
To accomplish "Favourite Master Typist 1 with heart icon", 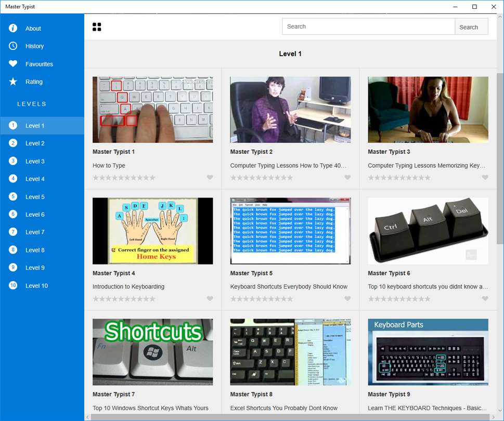I will 210,177.
